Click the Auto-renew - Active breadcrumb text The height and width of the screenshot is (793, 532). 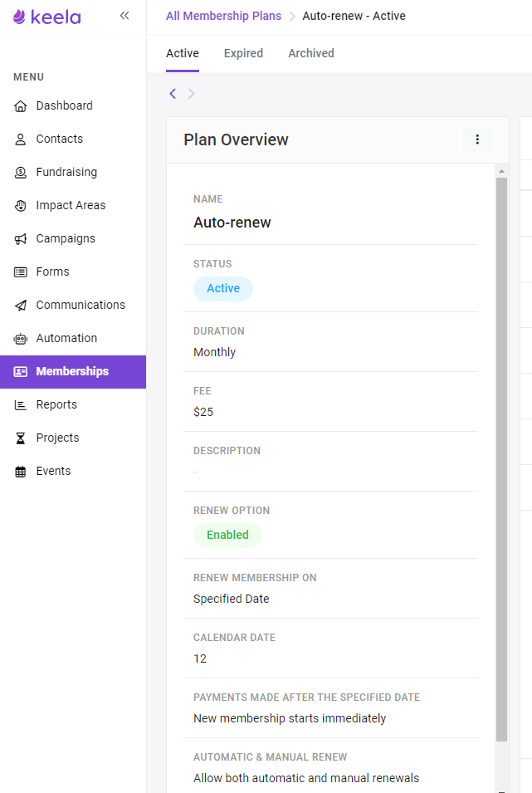click(x=354, y=16)
